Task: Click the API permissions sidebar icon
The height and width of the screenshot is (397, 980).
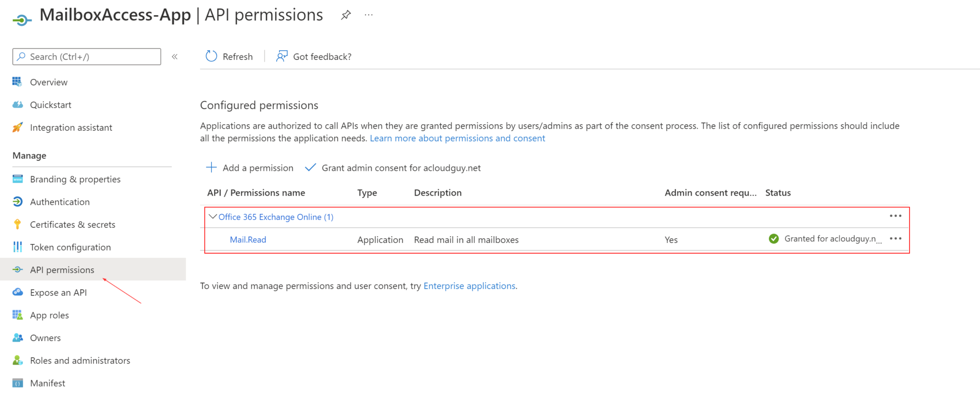Action: (x=18, y=269)
